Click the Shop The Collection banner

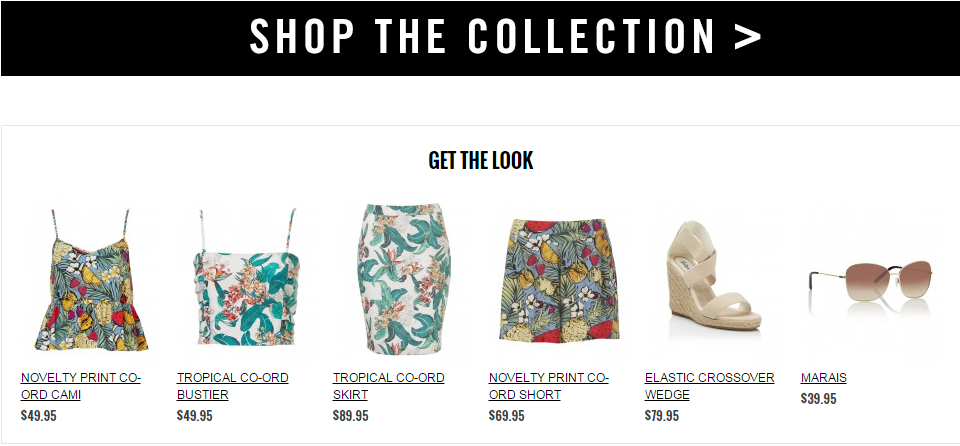coord(480,38)
